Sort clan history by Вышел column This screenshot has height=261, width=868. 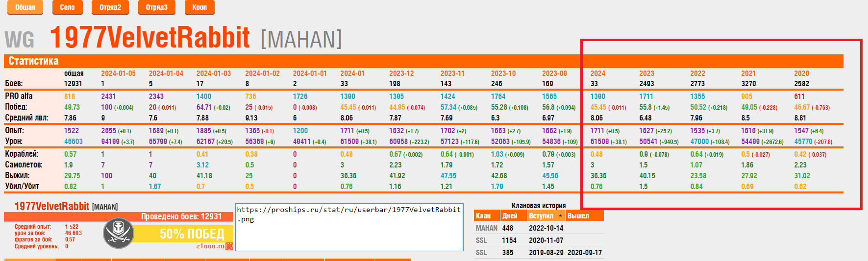(578, 216)
